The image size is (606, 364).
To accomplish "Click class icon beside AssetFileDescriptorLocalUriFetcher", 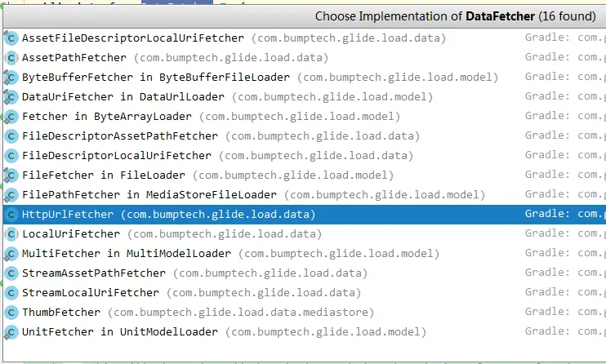I will coord(11,38).
